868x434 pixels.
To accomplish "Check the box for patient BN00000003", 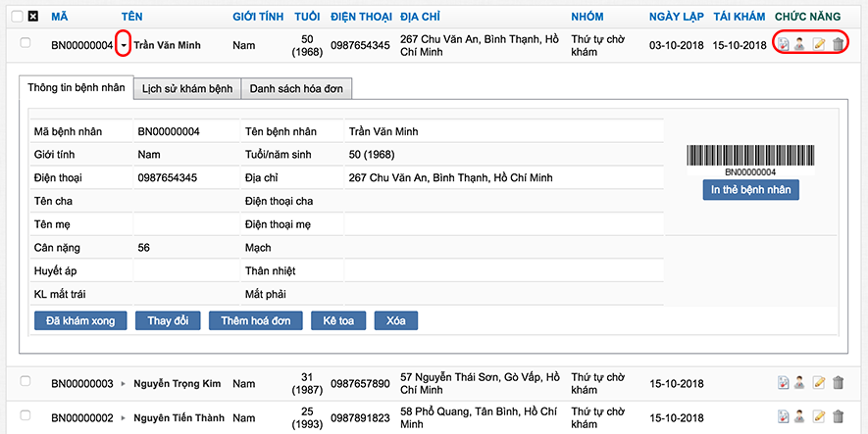I will tap(26, 382).
